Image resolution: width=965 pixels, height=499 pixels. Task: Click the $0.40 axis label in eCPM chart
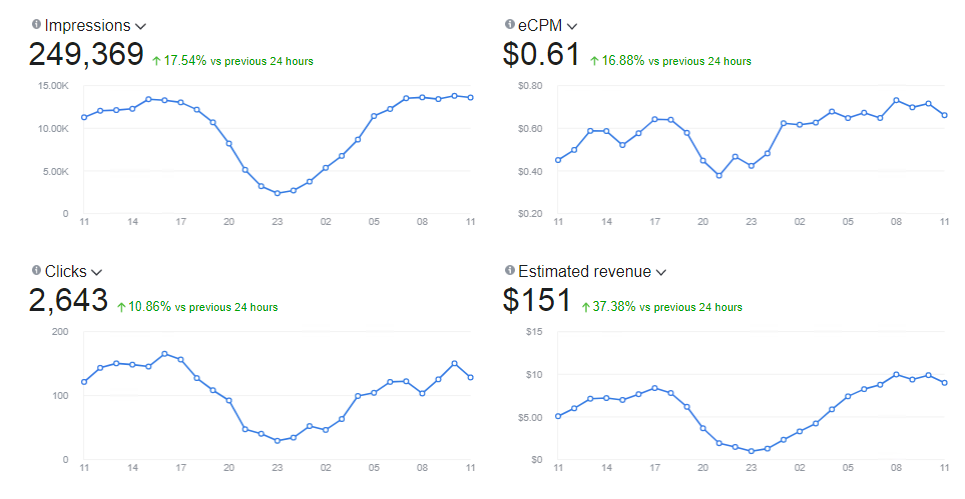[530, 171]
